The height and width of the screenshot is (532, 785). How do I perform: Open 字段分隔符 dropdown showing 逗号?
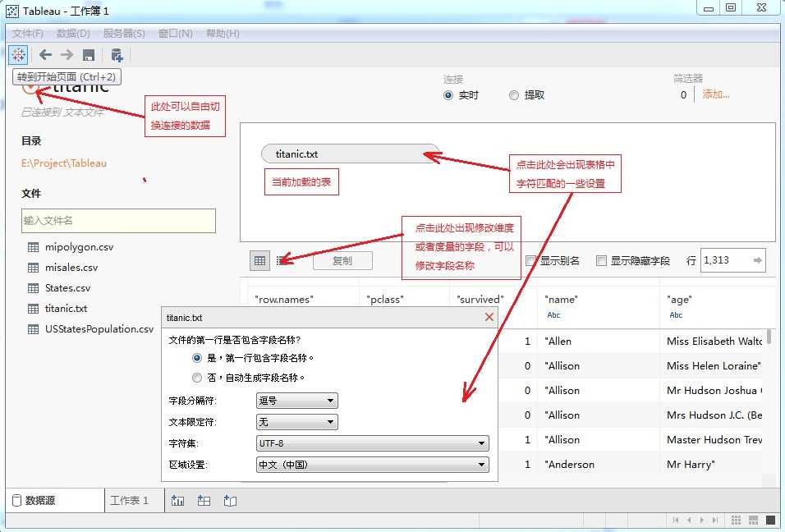[297, 401]
